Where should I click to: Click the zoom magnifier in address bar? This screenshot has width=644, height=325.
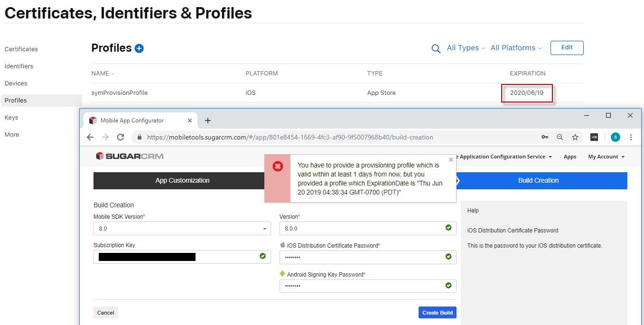coord(560,137)
